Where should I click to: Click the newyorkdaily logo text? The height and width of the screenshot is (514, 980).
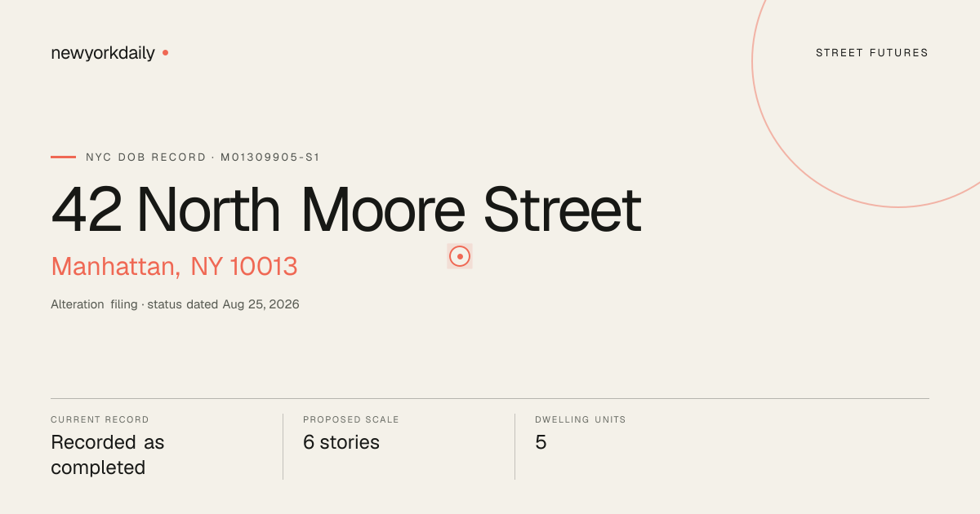(103, 54)
